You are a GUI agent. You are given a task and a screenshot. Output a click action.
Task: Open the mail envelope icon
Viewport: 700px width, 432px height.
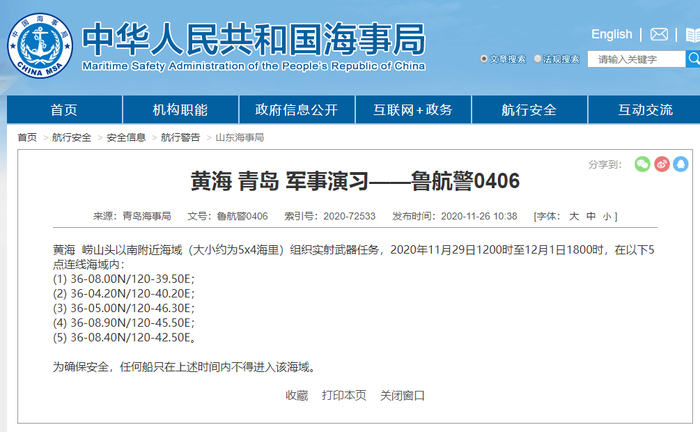tap(659, 34)
